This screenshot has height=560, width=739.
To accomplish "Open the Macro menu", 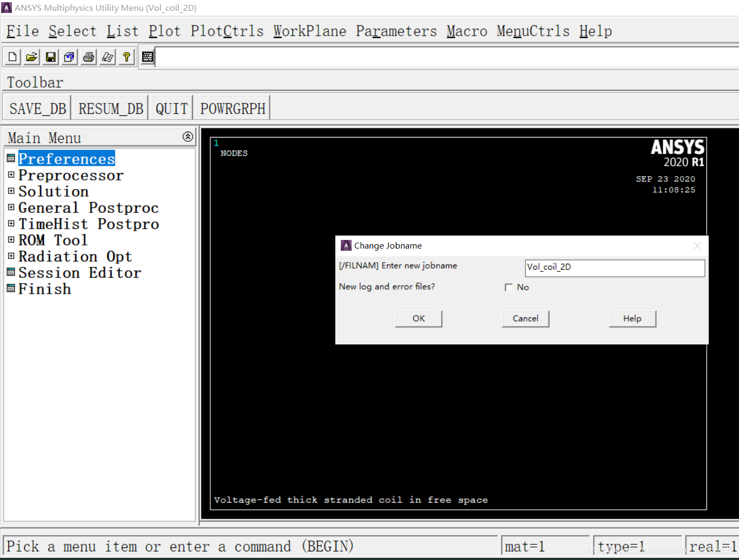I will pos(467,31).
